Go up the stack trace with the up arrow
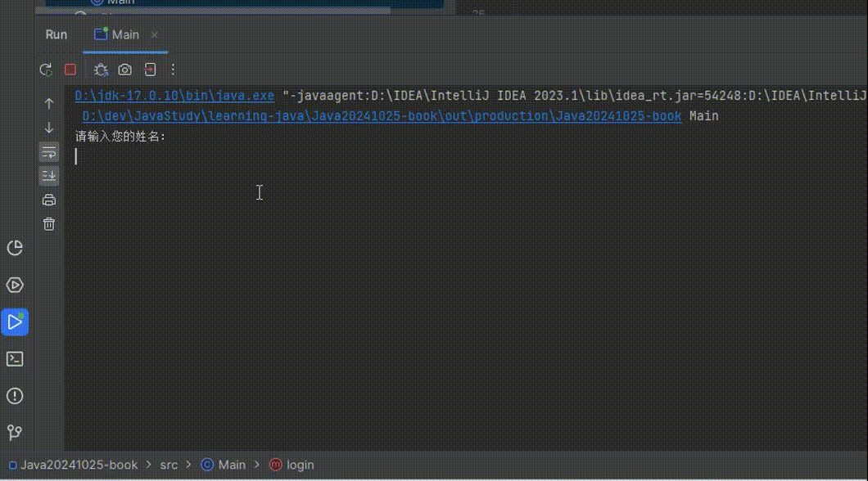The image size is (868, 481). pos(48,103)
